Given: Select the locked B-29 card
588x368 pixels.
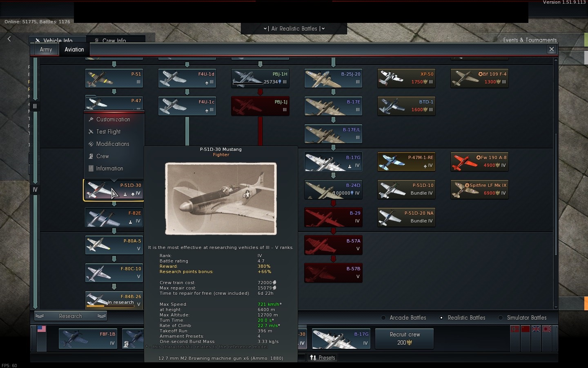Looking at the screenshot, I should (x=333, y=217).
